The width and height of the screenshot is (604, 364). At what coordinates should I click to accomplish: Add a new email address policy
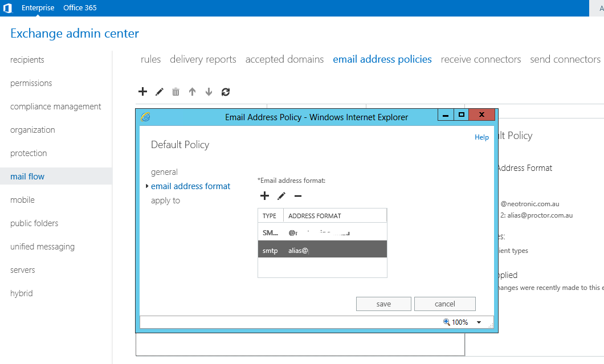142,91
